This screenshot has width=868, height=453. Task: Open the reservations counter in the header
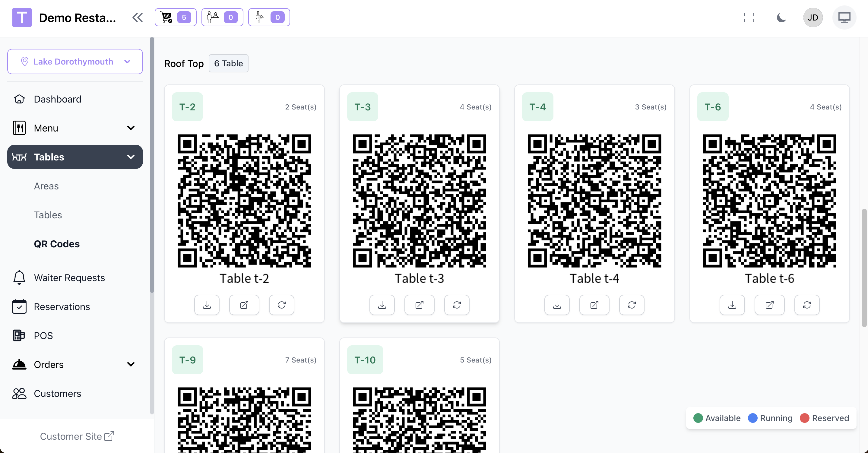pyautogui.click(x=222, y=17)
